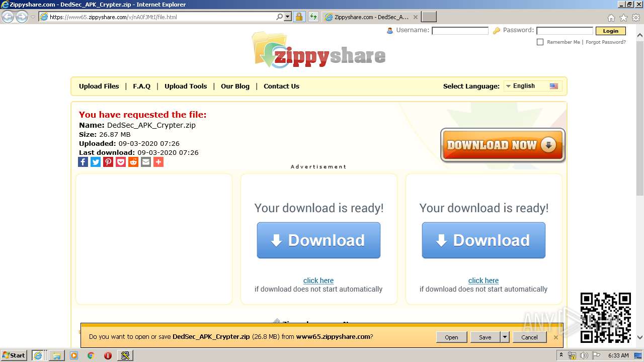The height and width of the screenshot is (362, 644).
Task: Click the Zippyshare logo
Action: tap(319, 50)
